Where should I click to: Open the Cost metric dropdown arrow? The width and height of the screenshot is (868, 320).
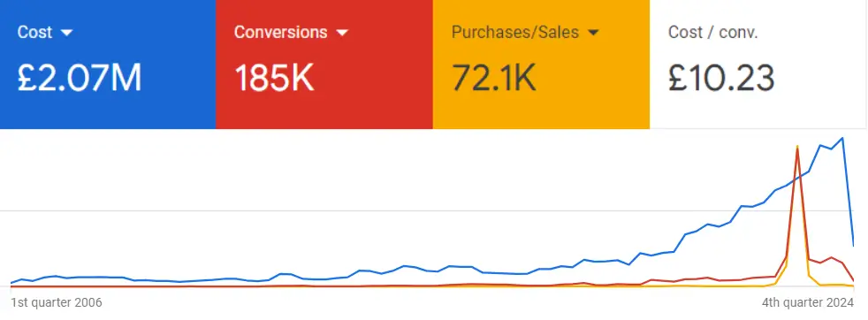click(x=66, y=34)
